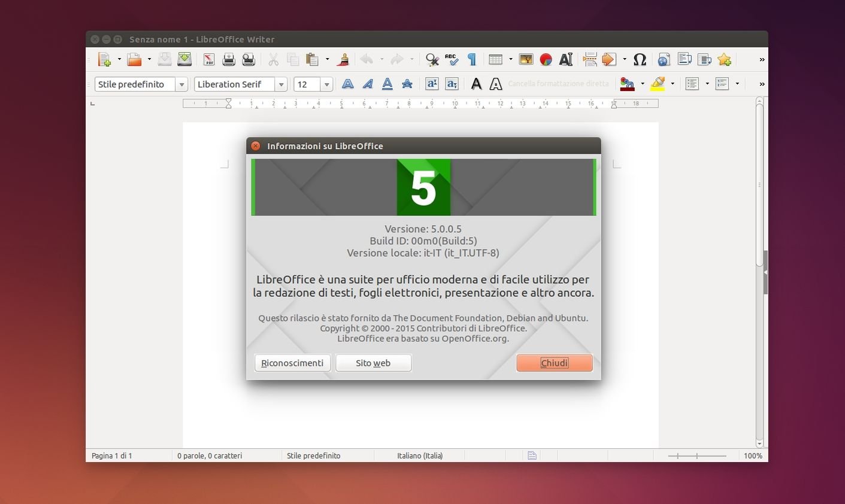
Task: Click the Insert Image icon
Action: point(526,59)
